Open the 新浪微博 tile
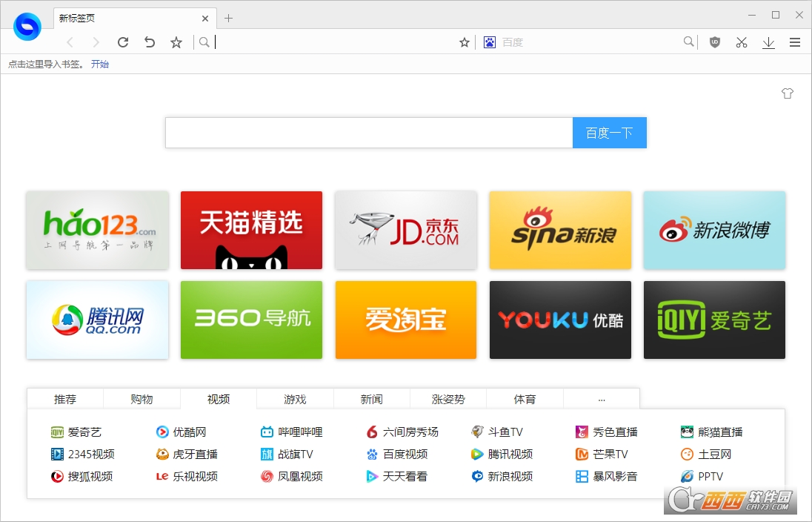 point(715,230)
